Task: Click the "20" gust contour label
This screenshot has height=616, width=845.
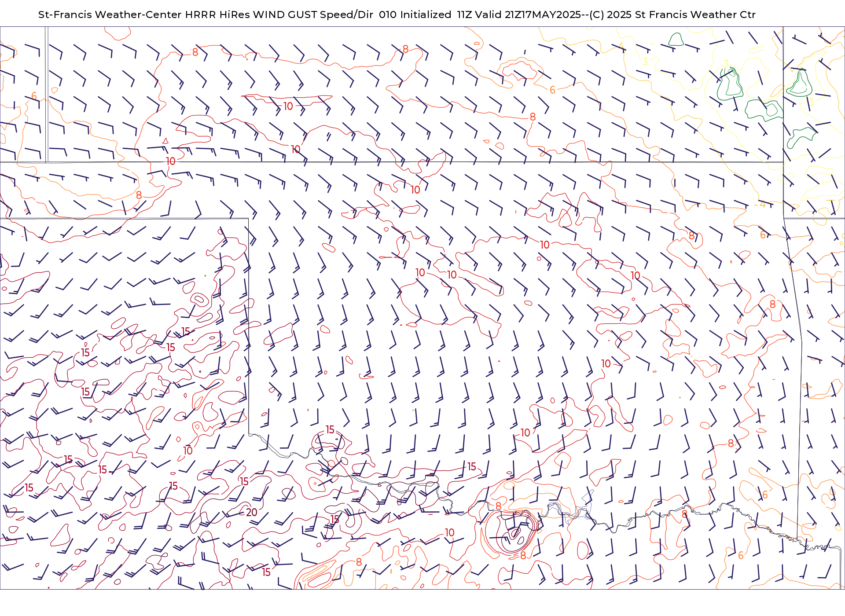Action: [x=252, y=512]
